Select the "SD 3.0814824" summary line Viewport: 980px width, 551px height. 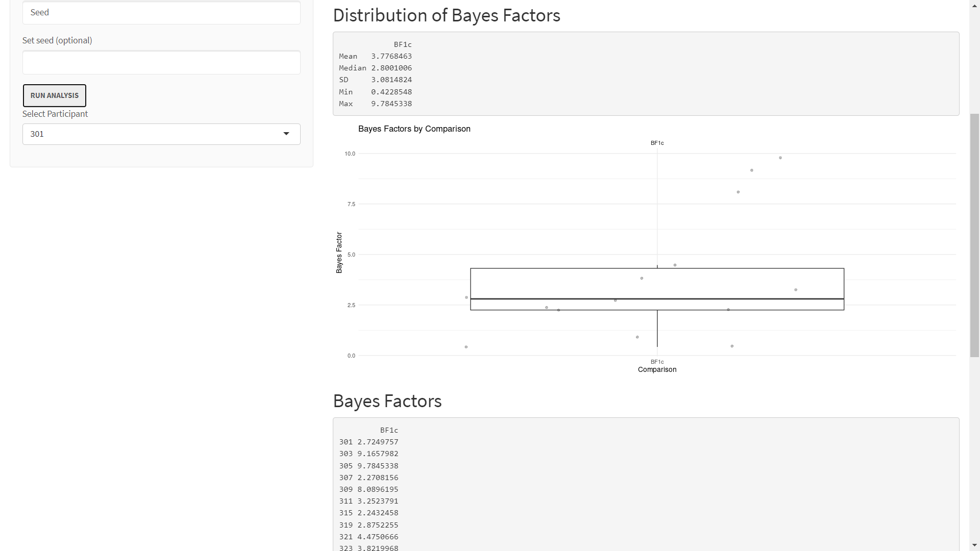coord(375,80)
